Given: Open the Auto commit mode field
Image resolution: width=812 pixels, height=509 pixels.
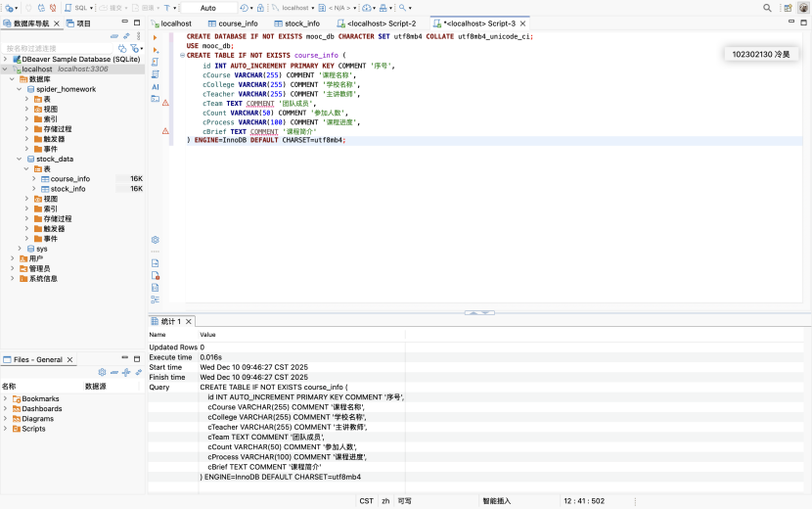Looking at the screenshot, I should point(208,8).
